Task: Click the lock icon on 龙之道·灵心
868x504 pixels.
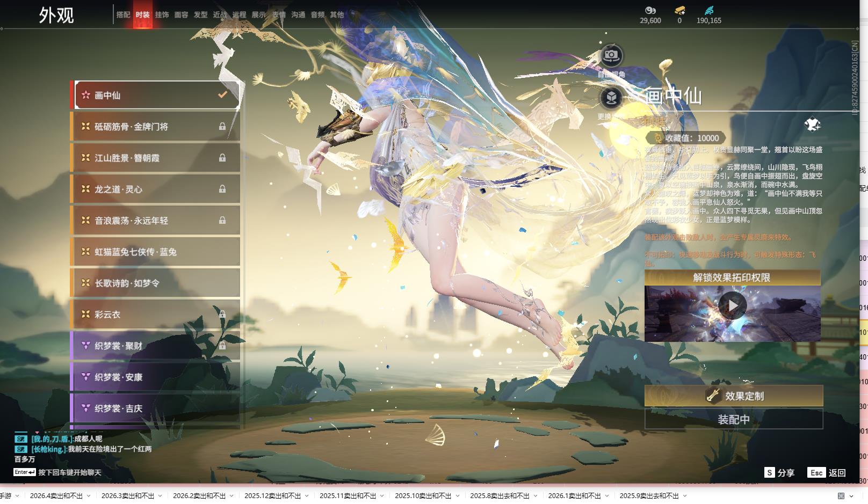Action: click(x=222, y=189)
